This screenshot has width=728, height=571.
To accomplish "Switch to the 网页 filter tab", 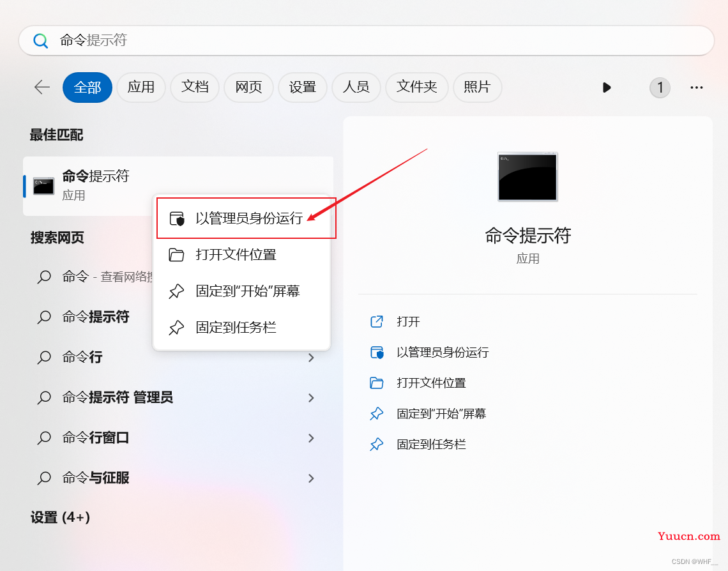I will click(x=248, y=88).
